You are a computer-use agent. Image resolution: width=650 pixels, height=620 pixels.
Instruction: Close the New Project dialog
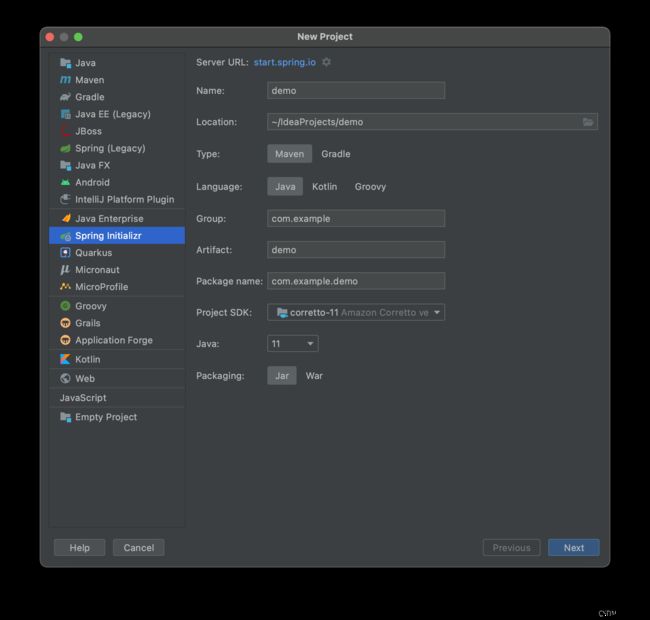pyautogui.click(x=50, y=37)
